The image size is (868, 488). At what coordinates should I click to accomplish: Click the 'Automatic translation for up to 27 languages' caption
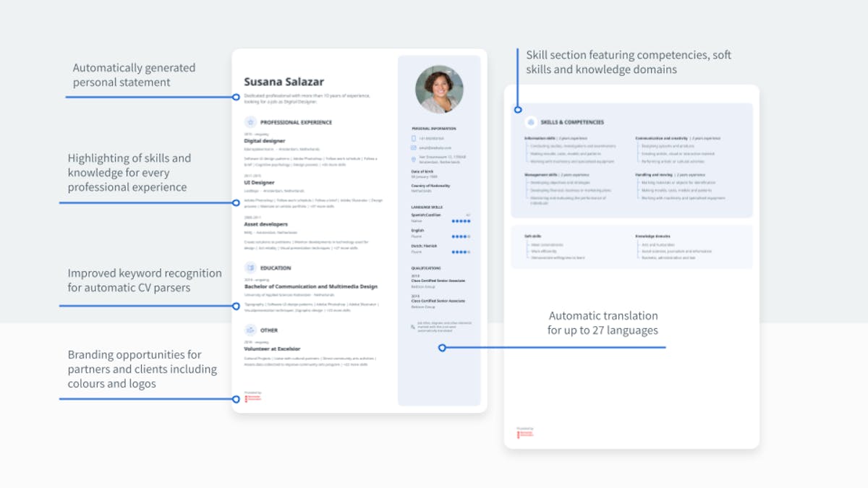(603, 323)
